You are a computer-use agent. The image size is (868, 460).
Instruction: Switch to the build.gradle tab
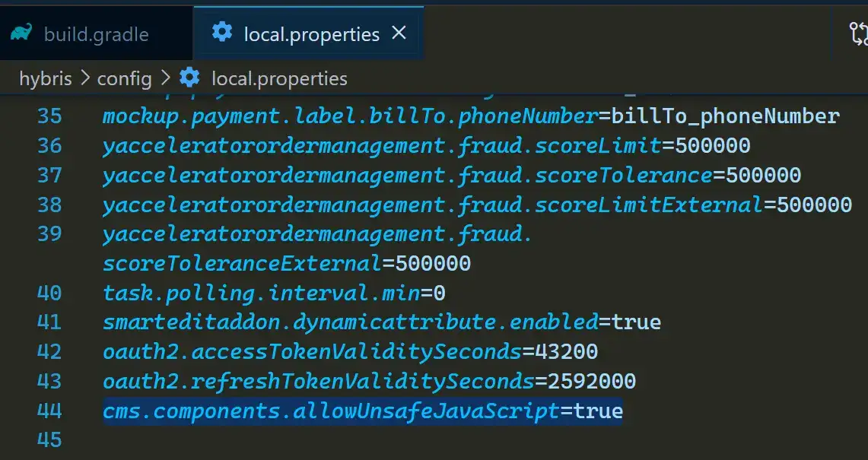pyautogui.click(x=96, y=34)
